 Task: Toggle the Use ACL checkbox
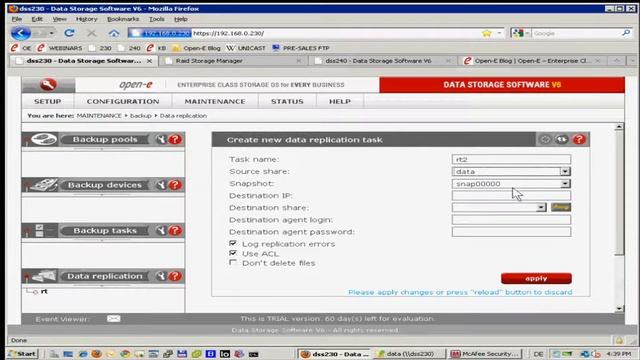233,253
